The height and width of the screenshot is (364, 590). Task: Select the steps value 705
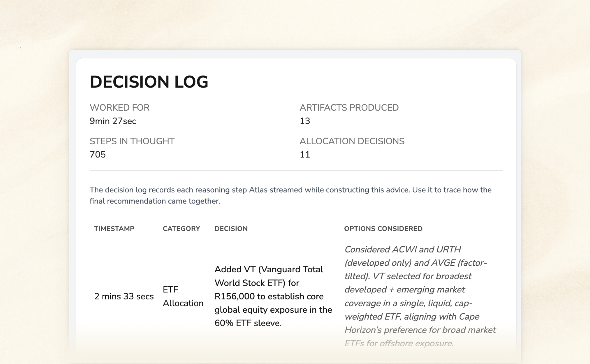pos(98,155)
